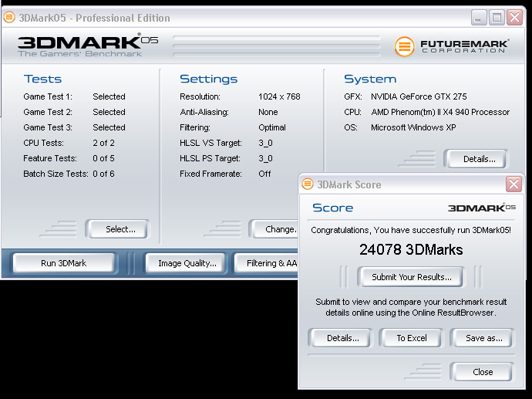Maximize the 3DMark05 main window
The height and width of the screenshot is (399, 532).
pyautogui.click(x=497, y=17)
